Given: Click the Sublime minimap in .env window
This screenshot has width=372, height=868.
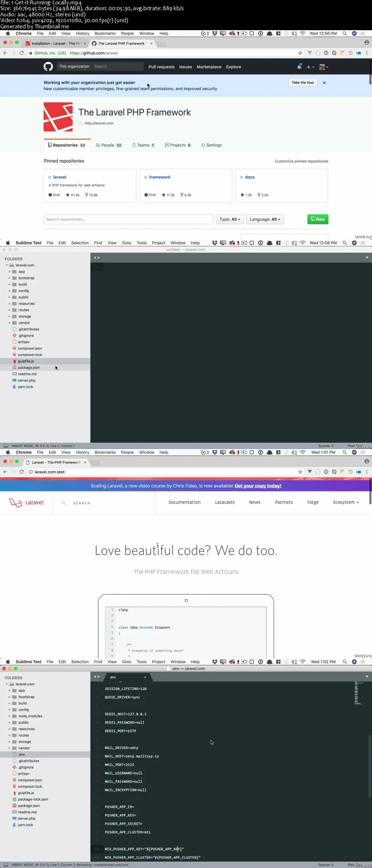Looking at the screenshot, I should [359, 693].
